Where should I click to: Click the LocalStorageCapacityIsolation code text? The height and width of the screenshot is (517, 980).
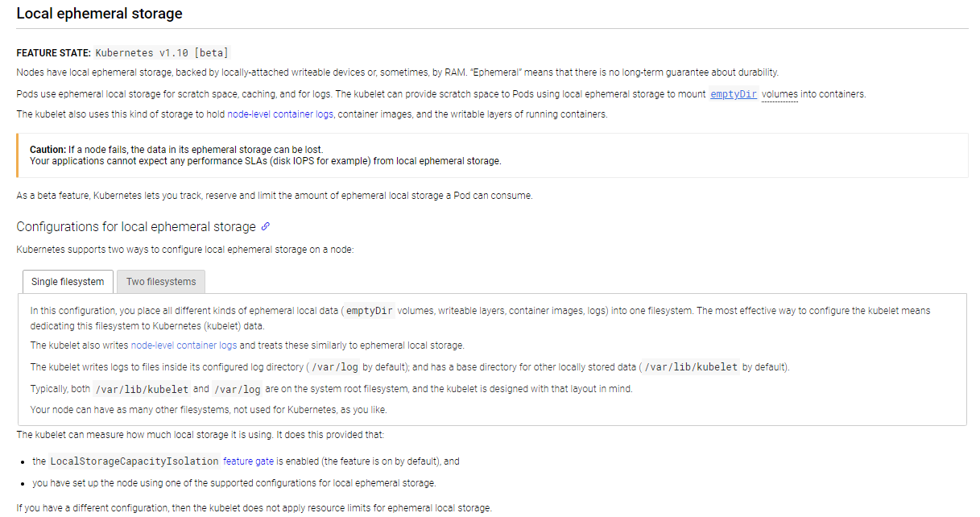click(x=134, y=461)
